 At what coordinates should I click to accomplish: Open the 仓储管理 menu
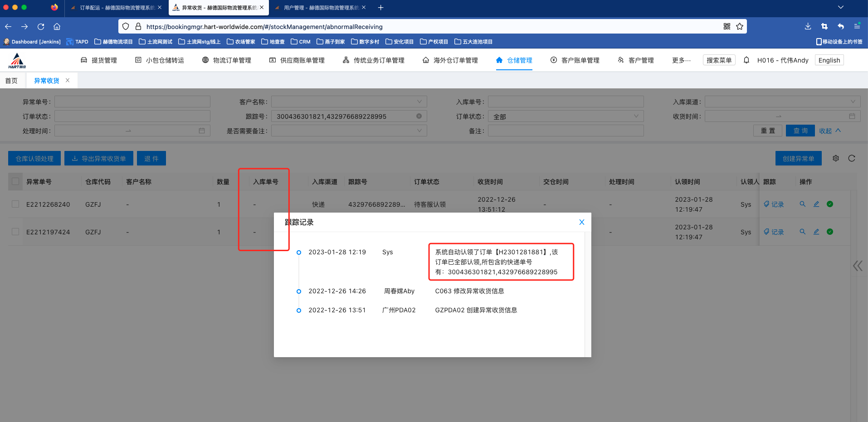pos(514,60)
